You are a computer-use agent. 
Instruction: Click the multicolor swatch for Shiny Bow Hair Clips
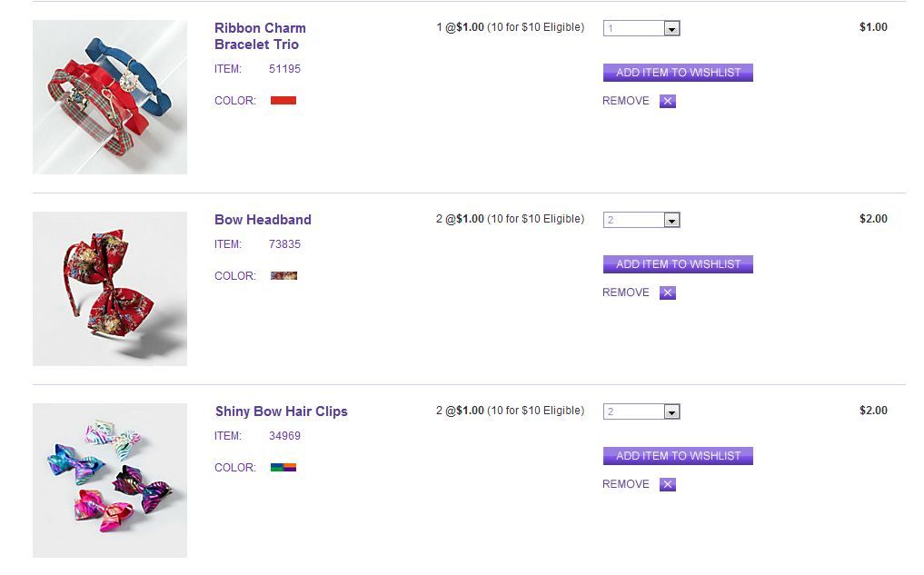(283, 468)
